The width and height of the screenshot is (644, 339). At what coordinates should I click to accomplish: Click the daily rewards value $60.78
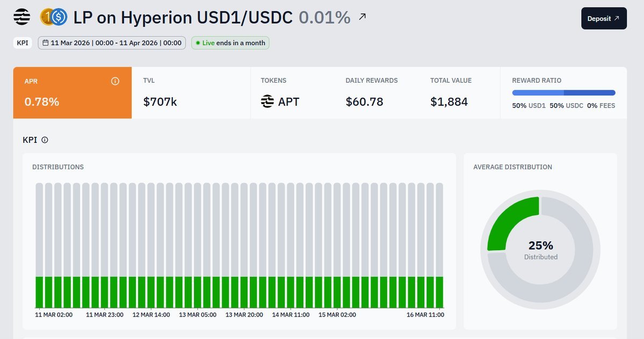point(364,102)
